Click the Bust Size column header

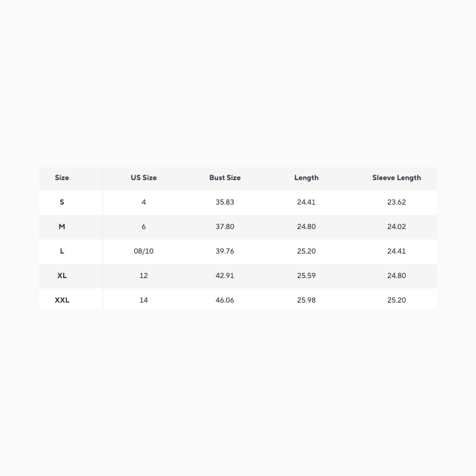(225, 178)
